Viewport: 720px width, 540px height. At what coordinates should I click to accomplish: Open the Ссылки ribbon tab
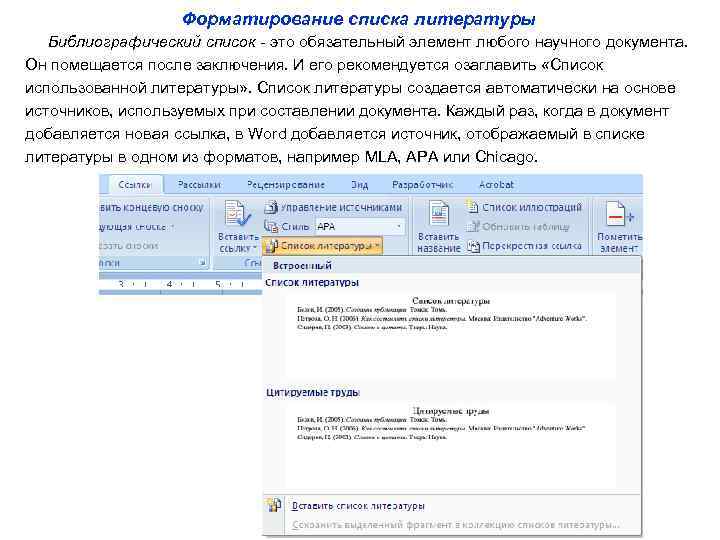(135, 185)
